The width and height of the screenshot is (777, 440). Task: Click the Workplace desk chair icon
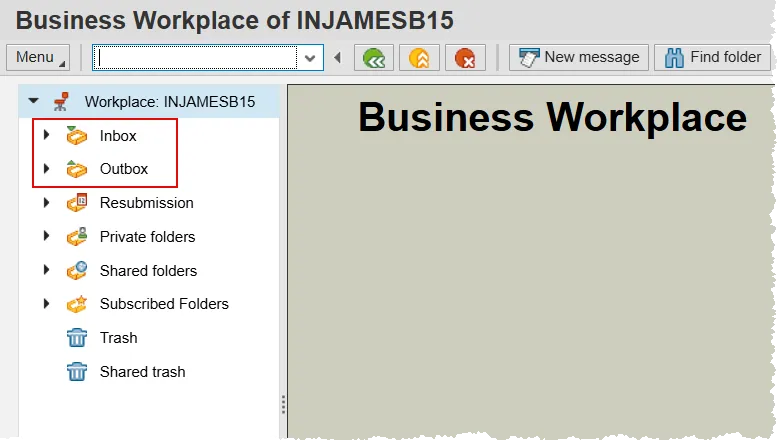61,101
